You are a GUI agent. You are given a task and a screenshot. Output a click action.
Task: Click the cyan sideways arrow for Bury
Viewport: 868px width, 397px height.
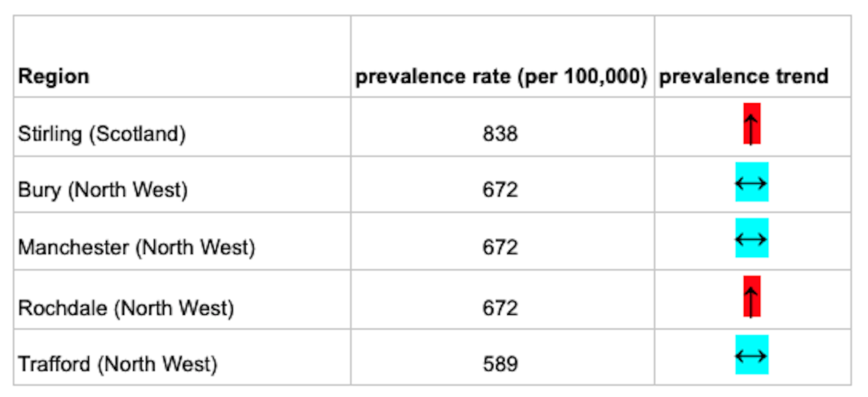pyautogui.click(x=751, y=183)
